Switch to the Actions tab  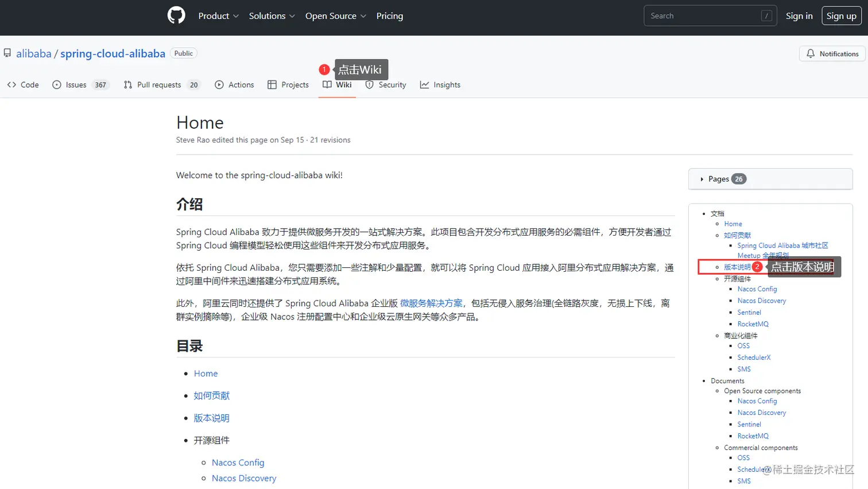click(x=234, y=85)
